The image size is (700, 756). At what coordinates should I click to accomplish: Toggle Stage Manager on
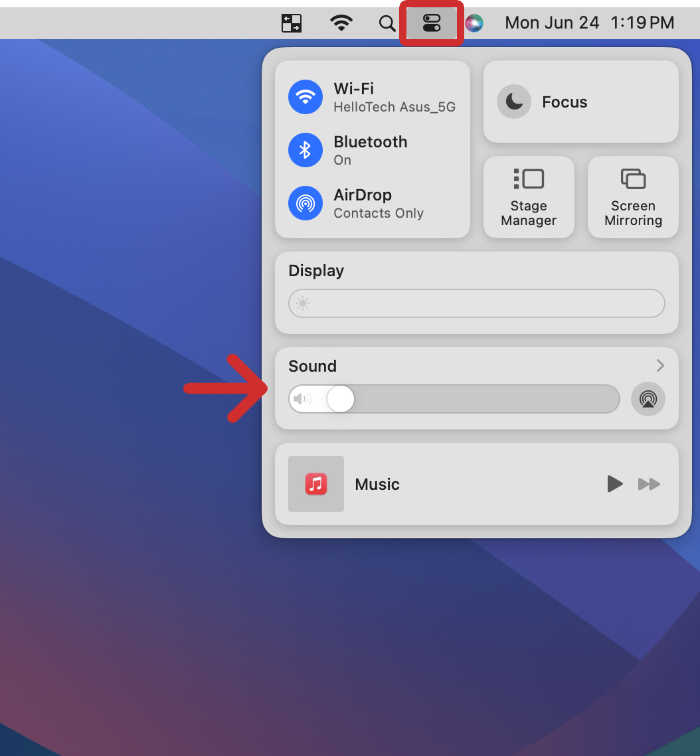point(529,197)
